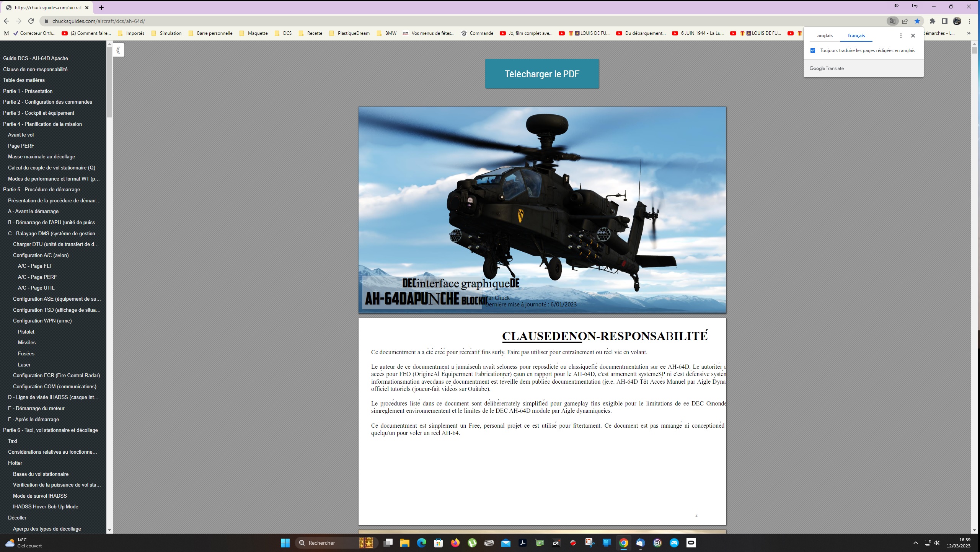Open the Importés bookmarks folder
The width and height of the screenshot is (980, 552).
click(x=131, y=33)
